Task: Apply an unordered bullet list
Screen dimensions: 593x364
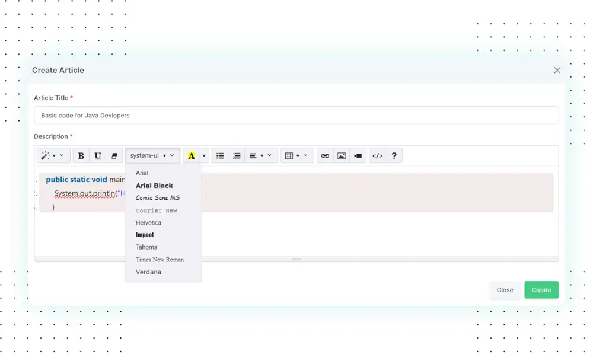Action: pos(220,155)
